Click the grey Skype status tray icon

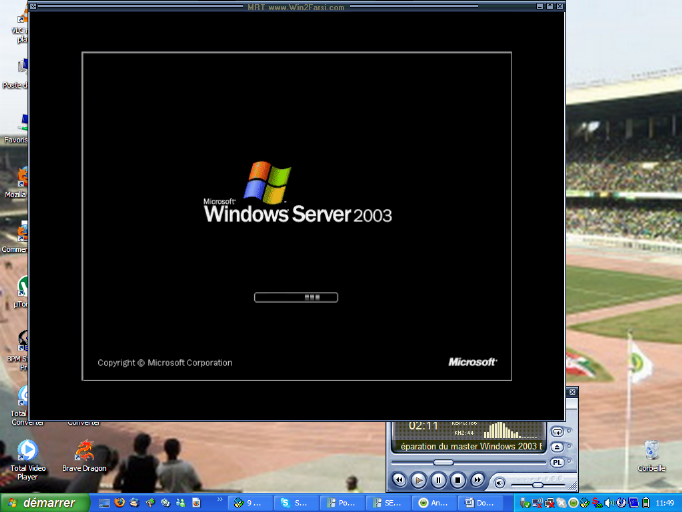[x=562, y=503]
